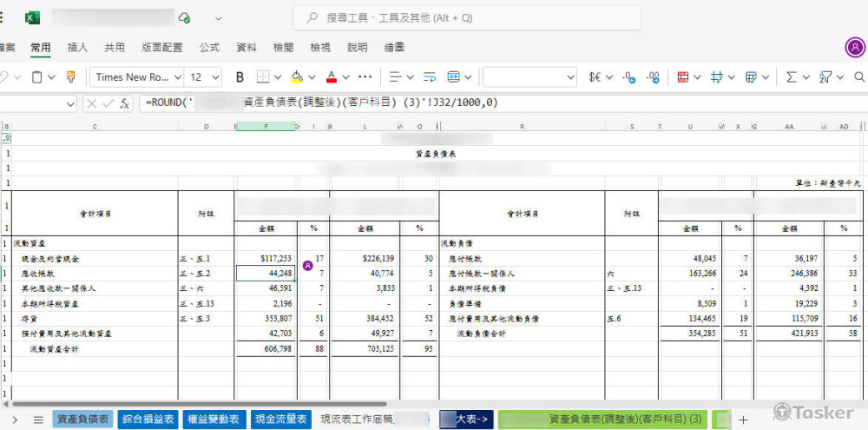Apply the red font color
The height and width of the screenshot is (430, 868).
[x=332, y=77]
